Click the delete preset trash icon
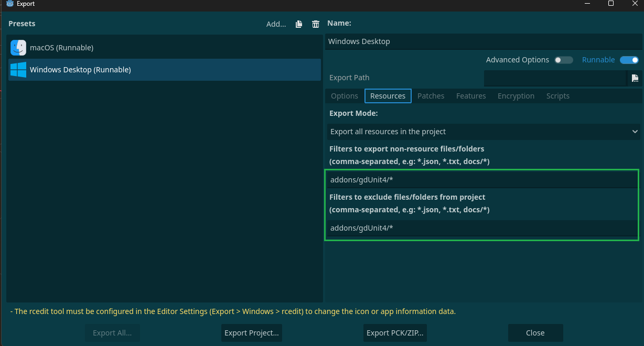The image size is (644, 346). (315, 24)
